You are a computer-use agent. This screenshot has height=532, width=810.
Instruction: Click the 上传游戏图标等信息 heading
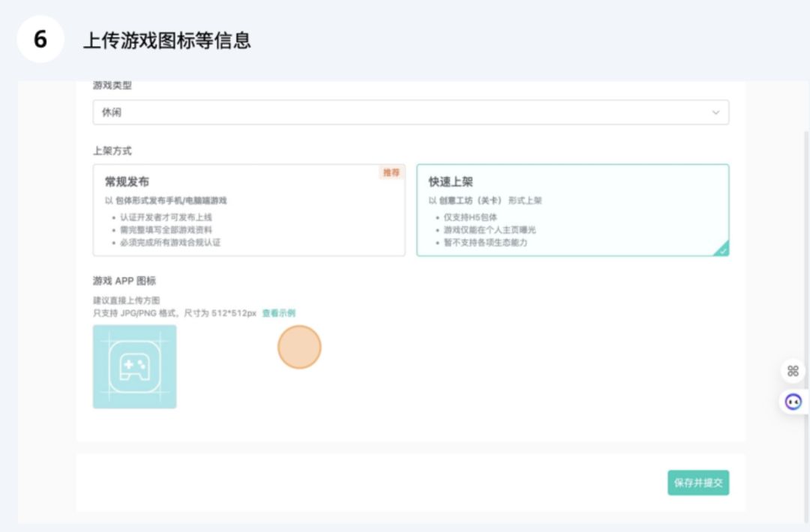coord(166,40)
